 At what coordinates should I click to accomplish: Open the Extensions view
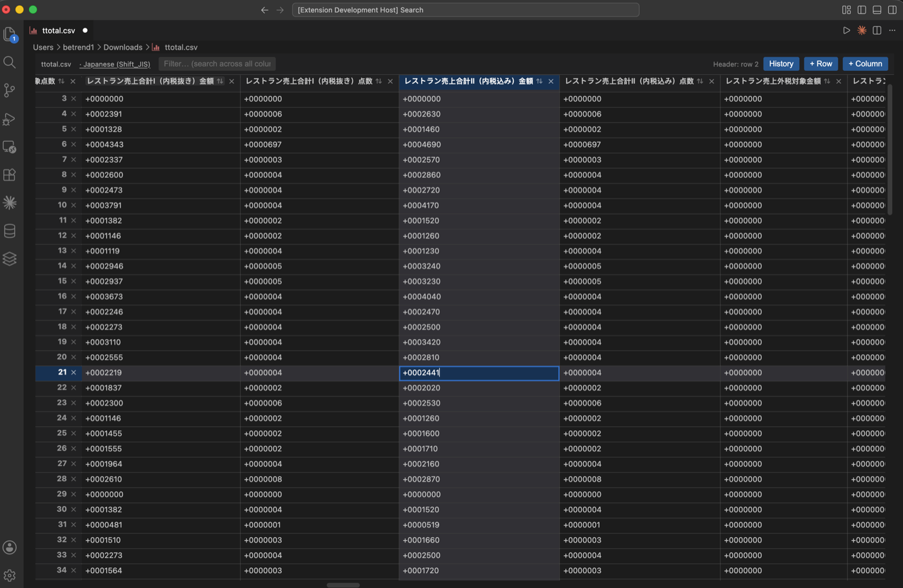click(10, 175)
